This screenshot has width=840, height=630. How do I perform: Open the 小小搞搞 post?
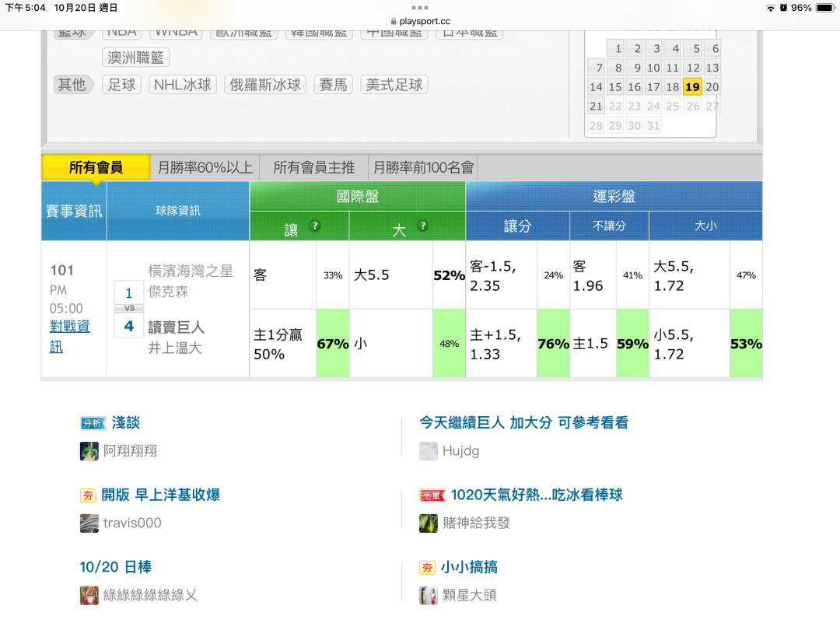(469, 567)
